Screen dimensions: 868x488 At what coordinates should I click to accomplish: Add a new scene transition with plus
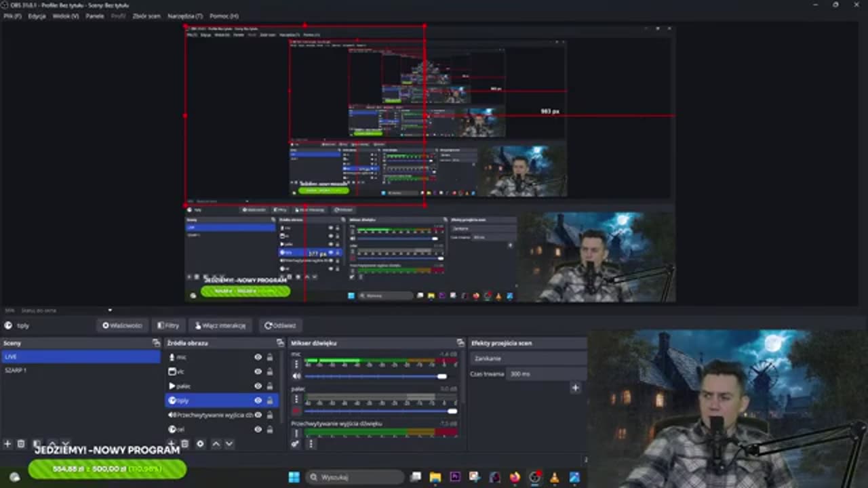(x=575, y=388)
